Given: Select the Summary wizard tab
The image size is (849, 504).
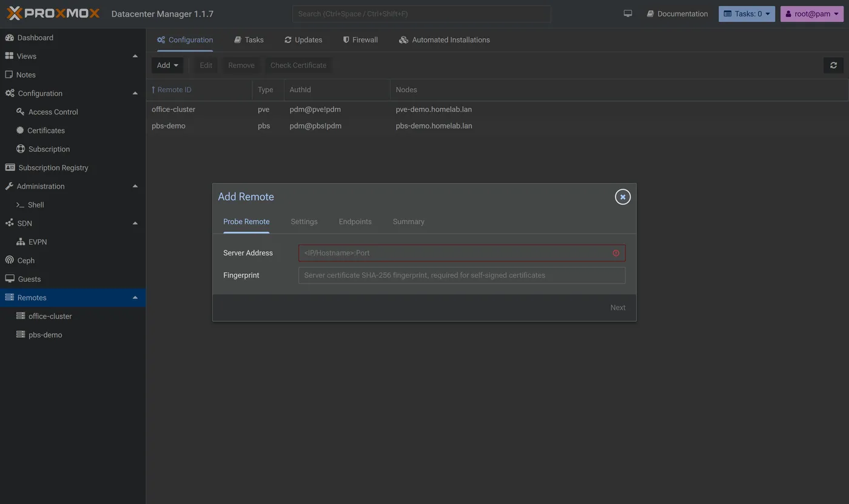Looking at the screenshot, I should (409, 221).
